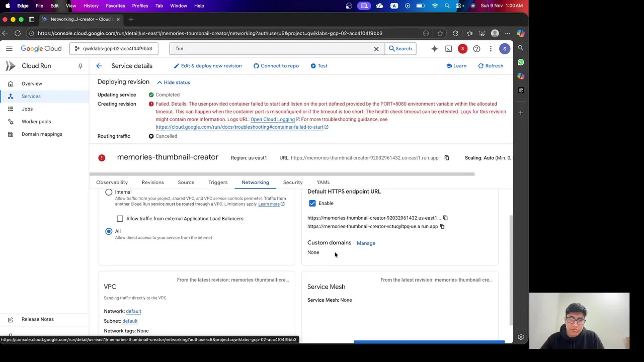Clear the search field with X
This screenshot has height=362, width=644.
tap(376, 49)
